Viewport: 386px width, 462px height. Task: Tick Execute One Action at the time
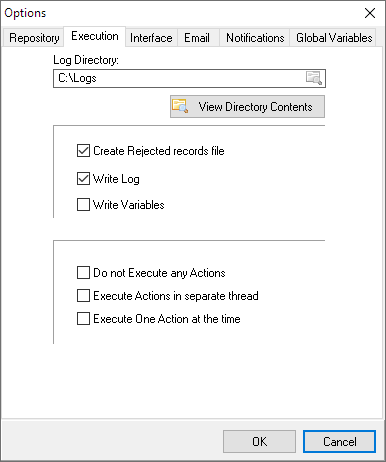(x=83, y=319)
